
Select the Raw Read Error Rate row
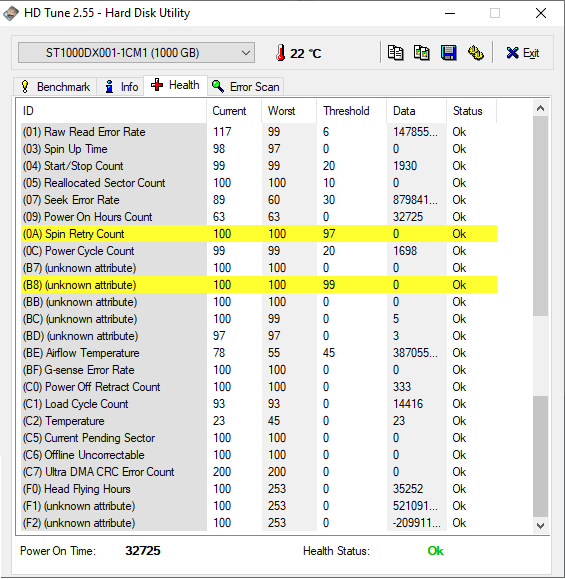pyautogui.click(x=259, y=132)
